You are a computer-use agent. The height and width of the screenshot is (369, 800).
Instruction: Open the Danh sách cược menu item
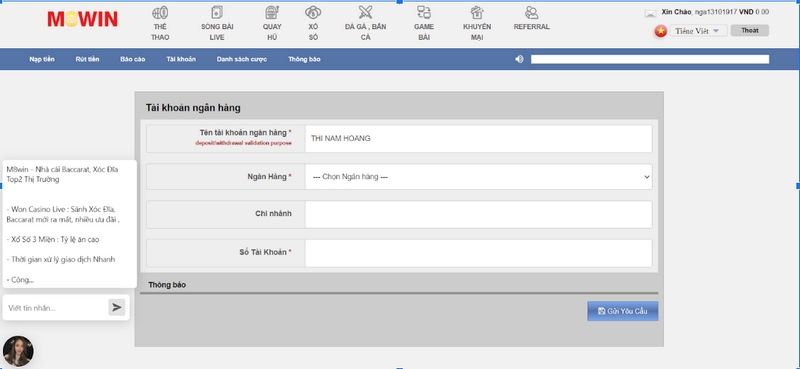click(x=241, y=59)
